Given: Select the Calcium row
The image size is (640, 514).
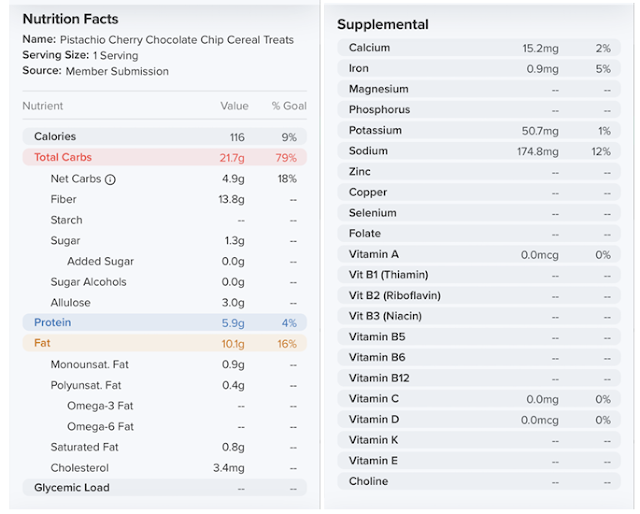Looking at the screenshot, I should coord(479,48).
